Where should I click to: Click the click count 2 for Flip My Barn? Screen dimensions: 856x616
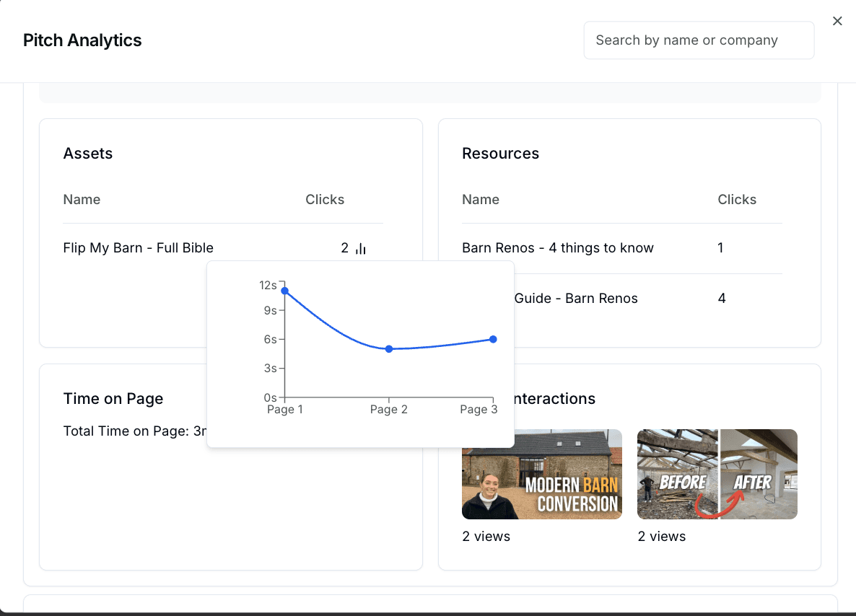coord(344,247)
